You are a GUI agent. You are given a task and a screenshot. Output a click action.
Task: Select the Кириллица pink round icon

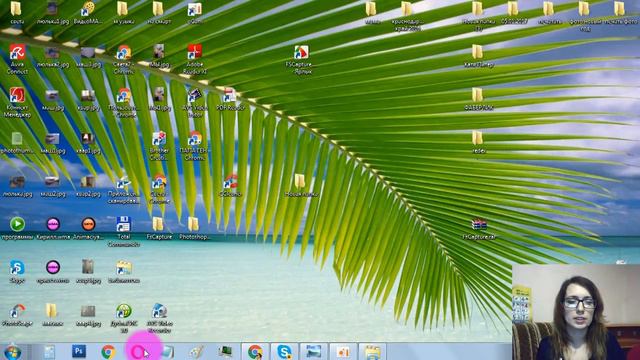click(x=53, y=228)
